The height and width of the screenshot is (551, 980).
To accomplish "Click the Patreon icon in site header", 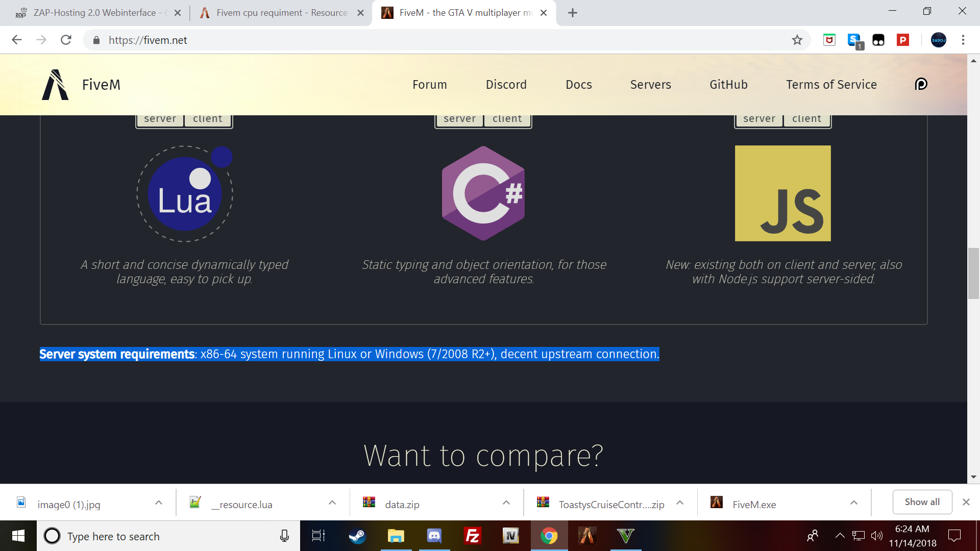I will [921, 84].
